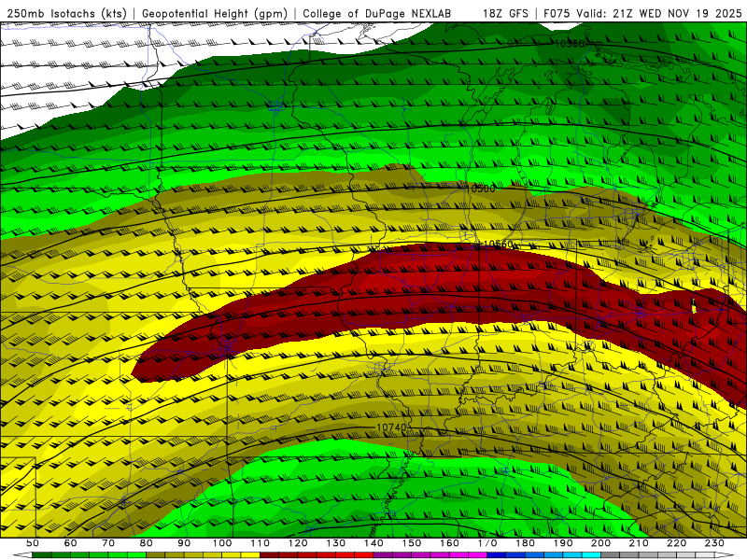Pick the dark red swatch right of 110
Image resolution: width=747 pixels, height=560 pixels.
[270, 555]
